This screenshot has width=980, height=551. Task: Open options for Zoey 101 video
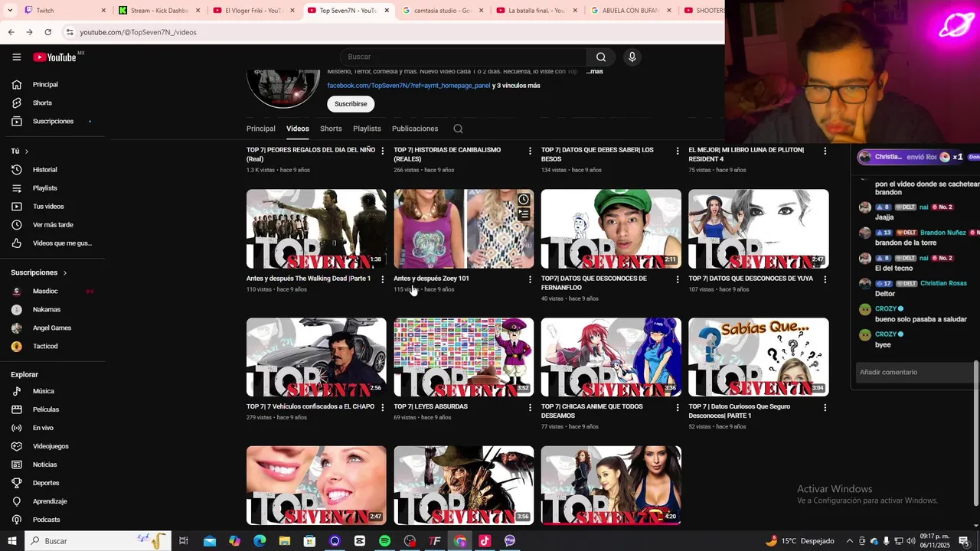(530, 280)
